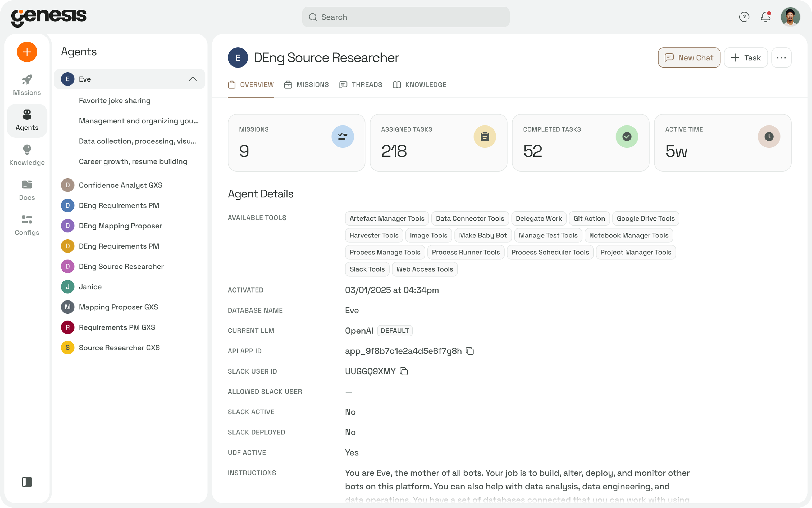This screenshot has width=812, height=508.
Task: Open the help question mark icon
Action: pyautogui.click(x=744, y=17)
